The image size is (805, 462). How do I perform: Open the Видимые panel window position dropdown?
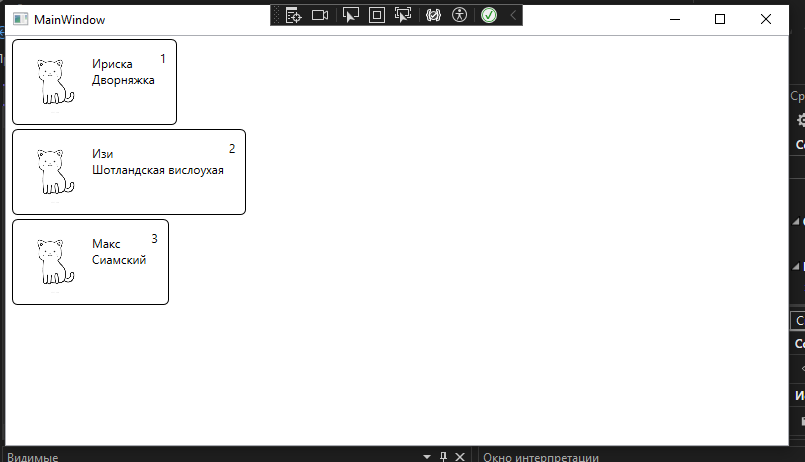click(x=426, y=457)
